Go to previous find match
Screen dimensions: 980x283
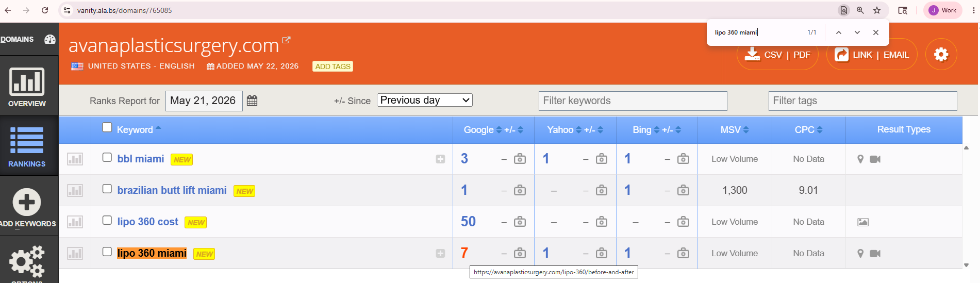tap(839, 32)
